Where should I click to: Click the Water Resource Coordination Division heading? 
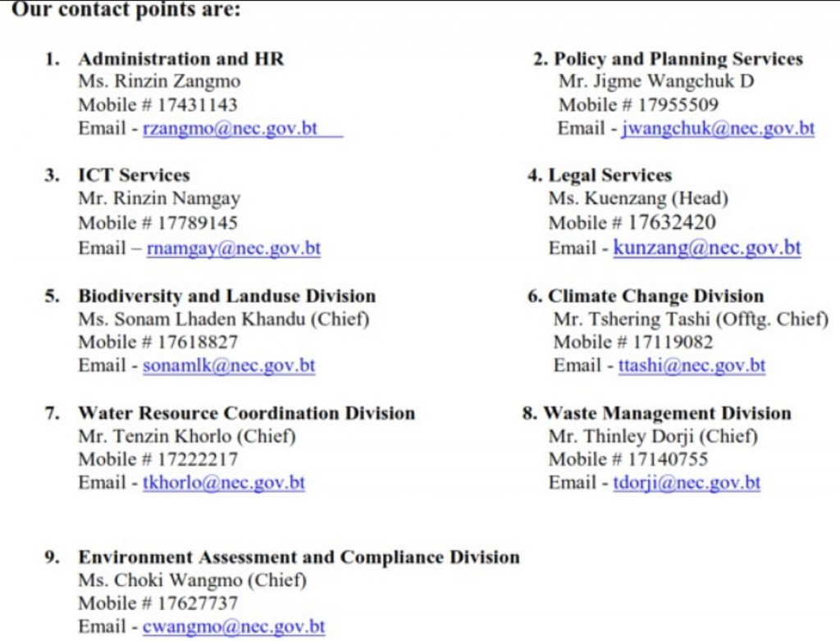pos(246,413)
